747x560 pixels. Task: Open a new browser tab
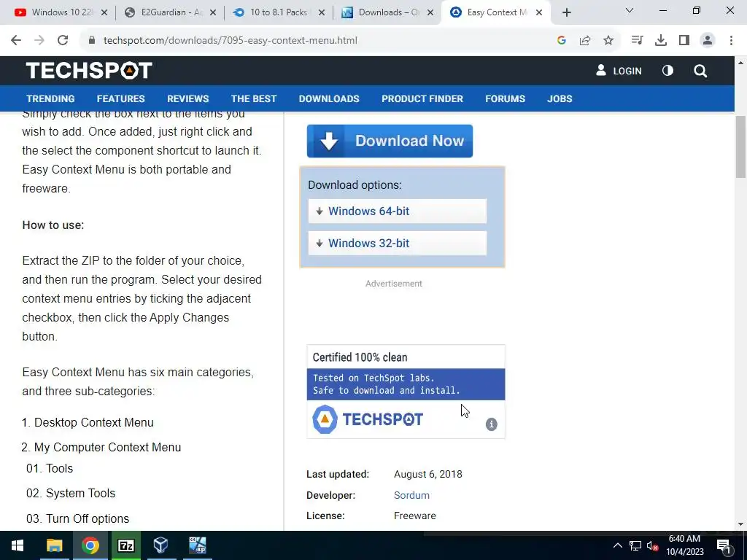[x=566, y=12]
